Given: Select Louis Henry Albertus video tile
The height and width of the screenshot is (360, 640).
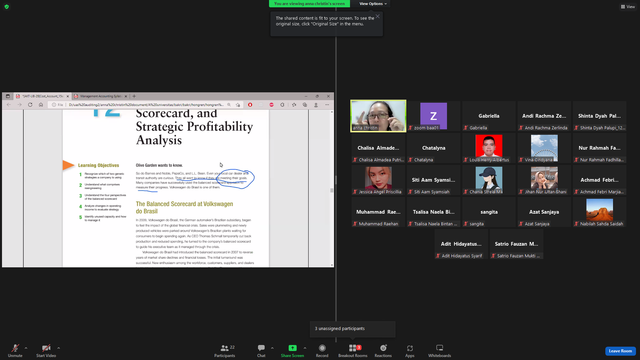Looking at the screenshot, I should coord(489,148).
